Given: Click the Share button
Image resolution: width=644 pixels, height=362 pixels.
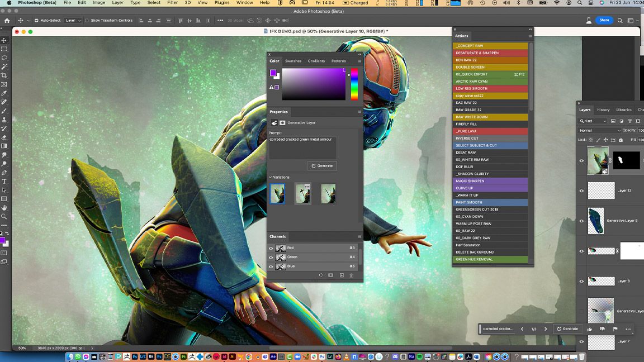Looking at the screenshot, I should [x=604, y=20].
